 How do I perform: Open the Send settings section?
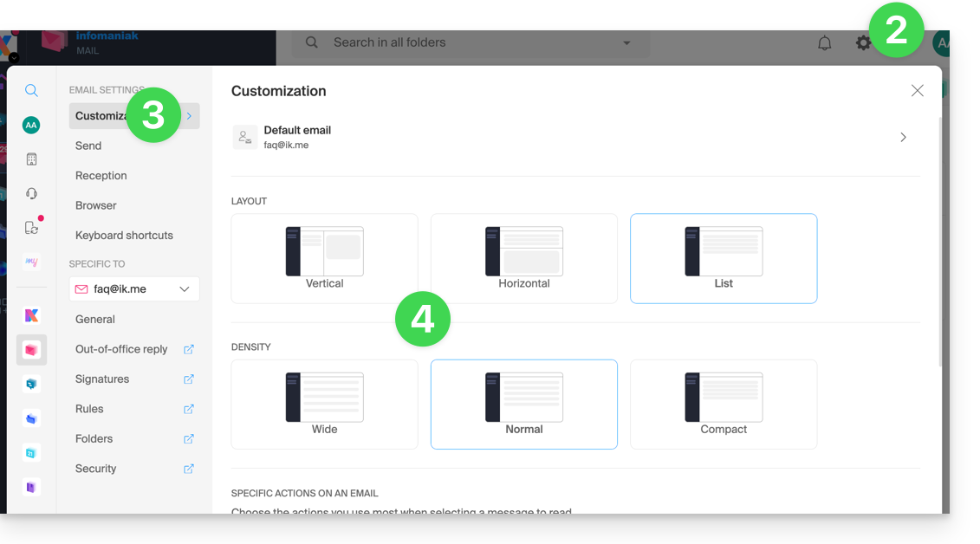pos(88,146)
